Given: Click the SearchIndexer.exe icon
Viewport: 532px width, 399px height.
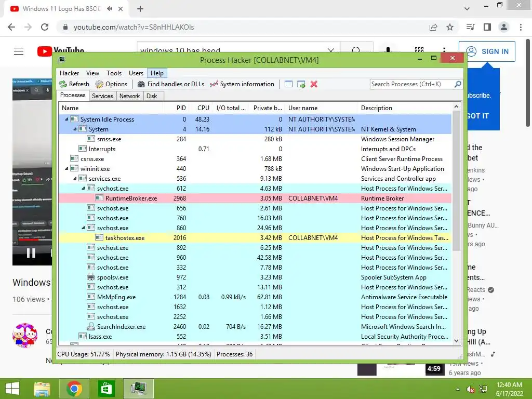Looking at the screenshot, I should pyautogui.click(x=91, y=326).
